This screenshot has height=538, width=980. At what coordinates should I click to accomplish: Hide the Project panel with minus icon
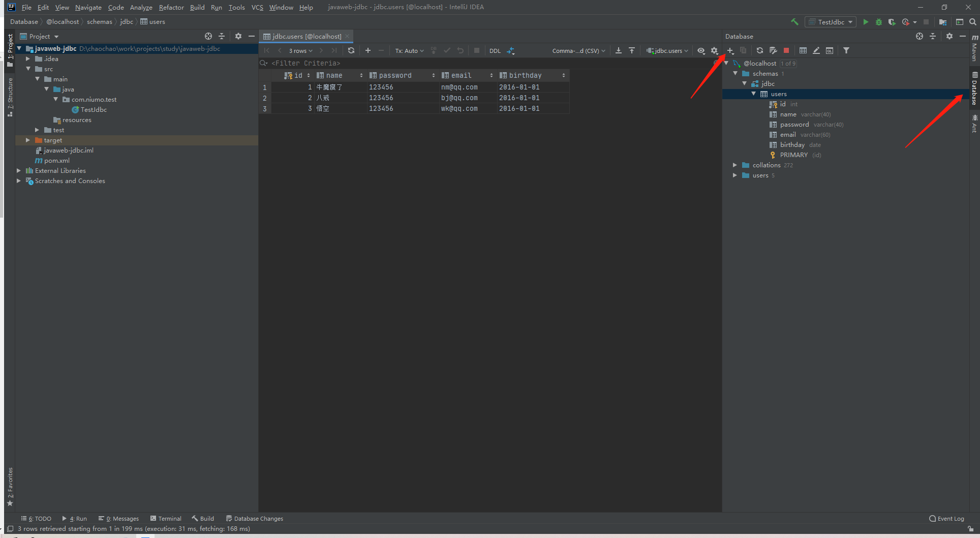click(252, 36)
